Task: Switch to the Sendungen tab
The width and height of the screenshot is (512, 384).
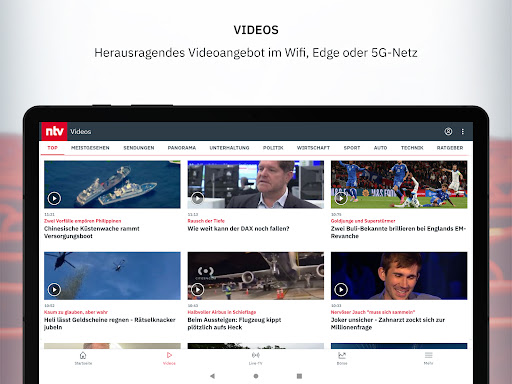Action: [x=139, y=148]
